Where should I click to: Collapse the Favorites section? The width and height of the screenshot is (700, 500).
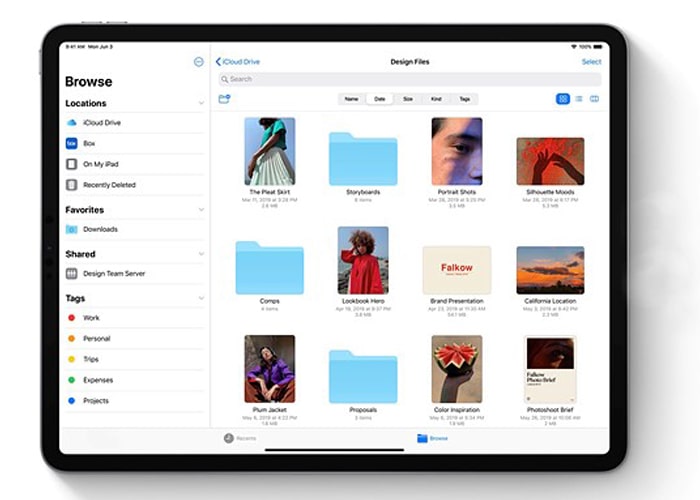[x=201, y=210]
